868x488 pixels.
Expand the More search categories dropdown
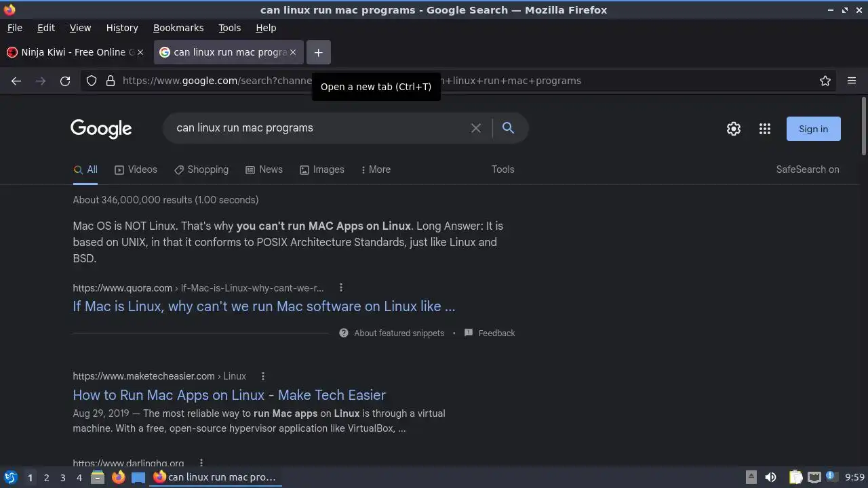click(376, 169)
